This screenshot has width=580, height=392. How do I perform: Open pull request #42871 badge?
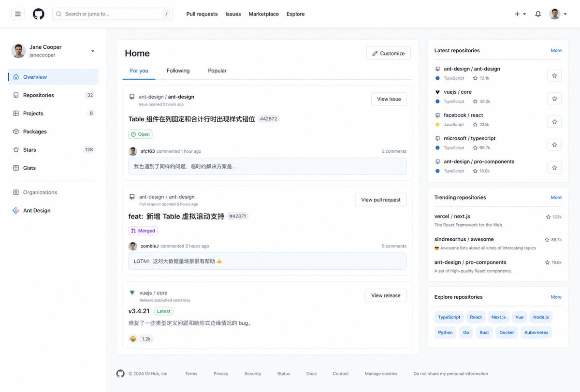click(237, 216)
